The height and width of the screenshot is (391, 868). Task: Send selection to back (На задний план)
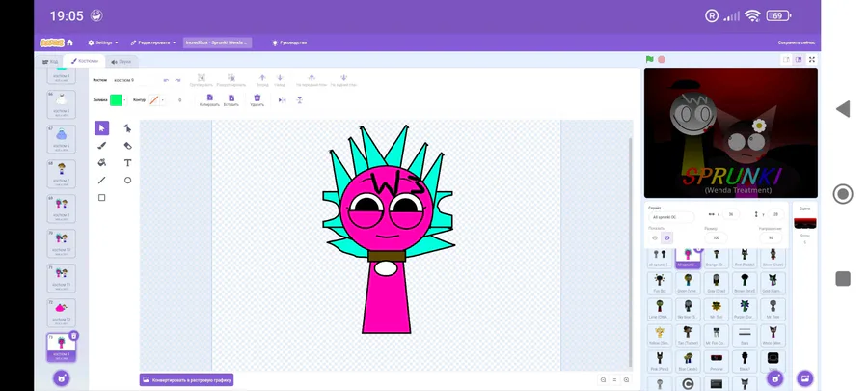point(343,78)
